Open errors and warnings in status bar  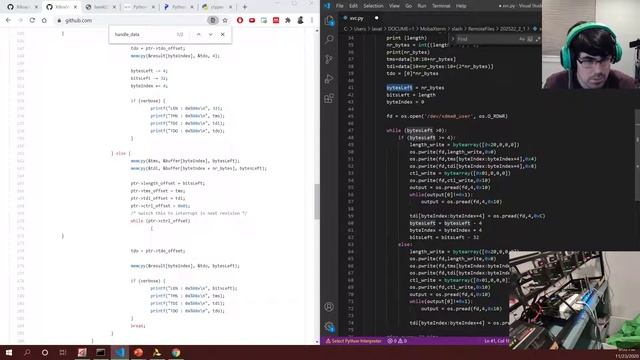[x=397, y=341]
